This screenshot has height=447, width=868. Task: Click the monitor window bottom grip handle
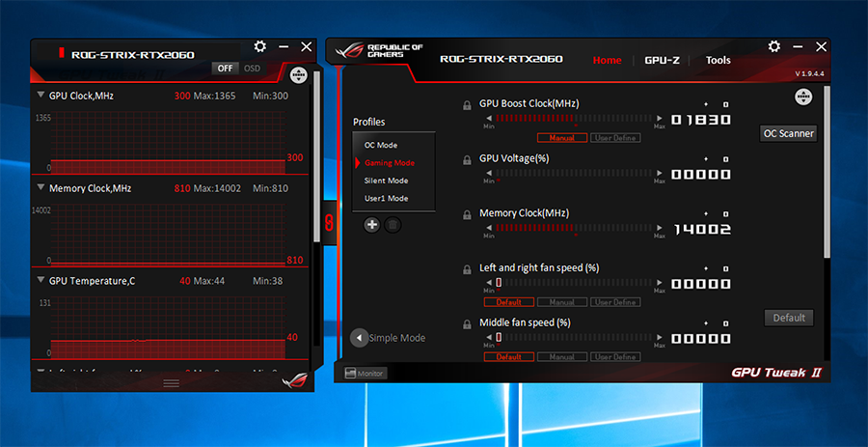pos(171,383)
